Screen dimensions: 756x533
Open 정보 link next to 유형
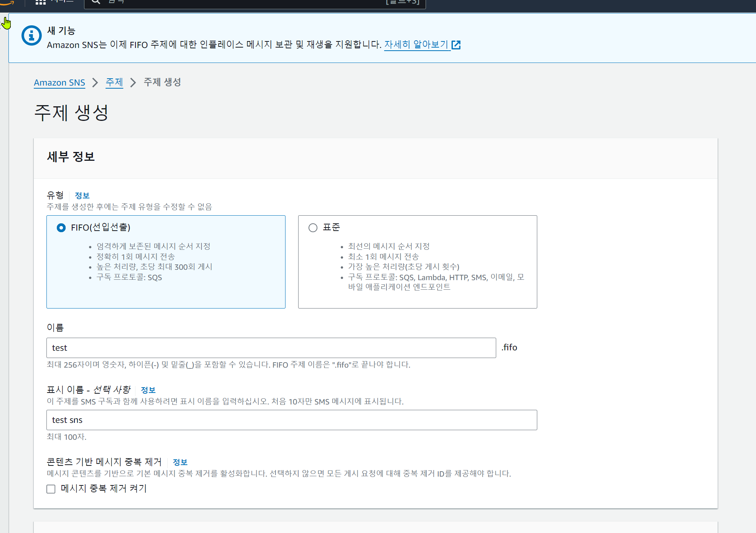point(82,195)
